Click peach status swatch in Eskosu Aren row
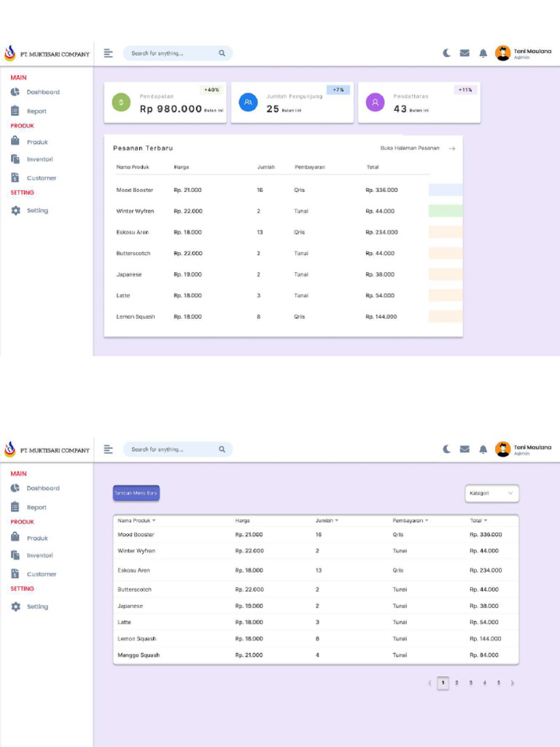 [x=446, y=232]
